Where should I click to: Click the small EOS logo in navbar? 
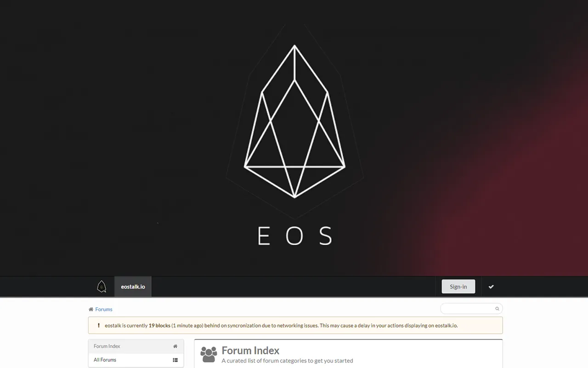pyautogui.click(x=102, y=287)
